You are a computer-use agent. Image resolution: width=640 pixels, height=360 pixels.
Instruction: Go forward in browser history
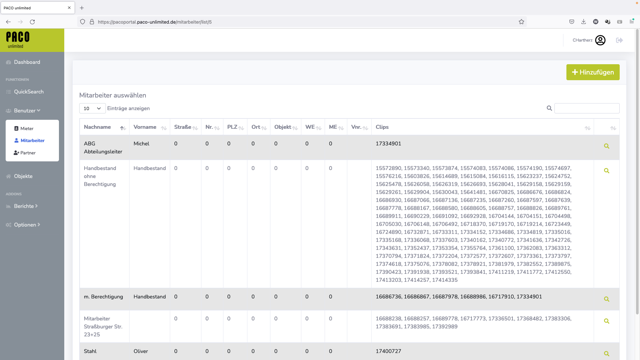click(x=20, y=22)
